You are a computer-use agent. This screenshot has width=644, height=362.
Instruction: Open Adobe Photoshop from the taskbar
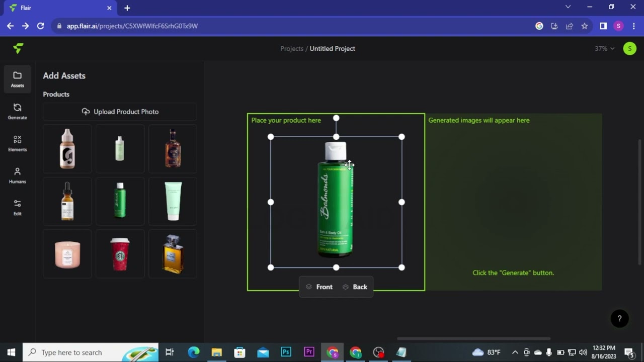[x=286, y=352]
